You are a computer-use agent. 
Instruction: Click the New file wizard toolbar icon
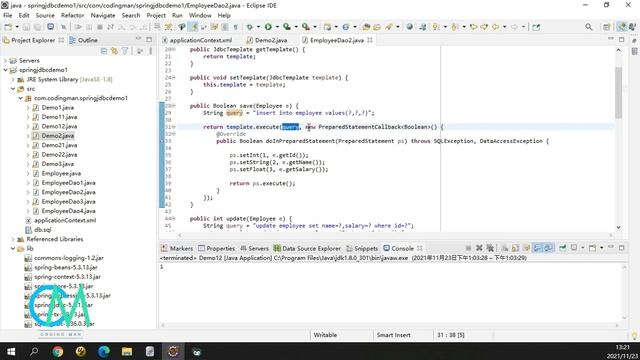8,27
